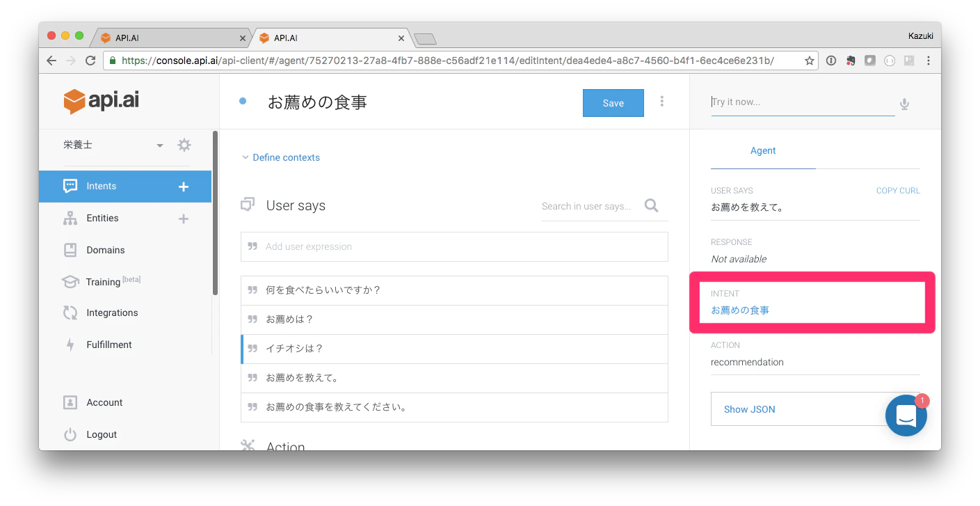Add a new entity with plus icon
The width and height of the screenshot is (980, 506).
pyautogui.click(x=184, y=219)
